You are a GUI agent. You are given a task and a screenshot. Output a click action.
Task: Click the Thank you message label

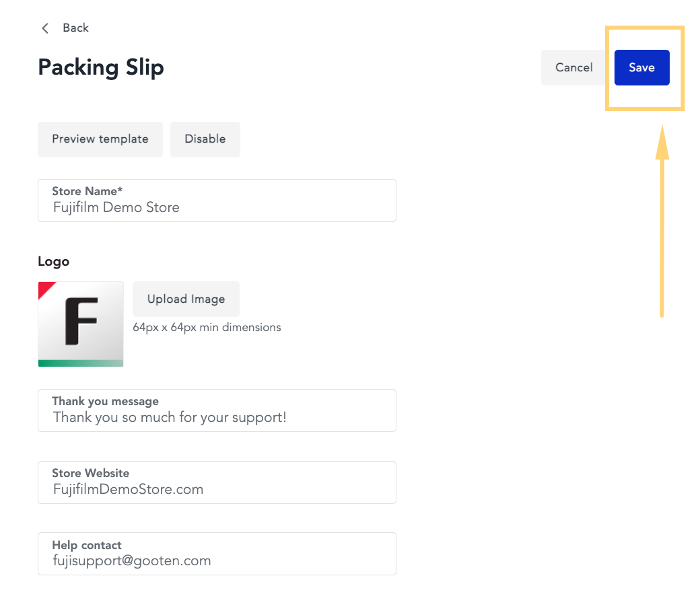click(106, 401)
